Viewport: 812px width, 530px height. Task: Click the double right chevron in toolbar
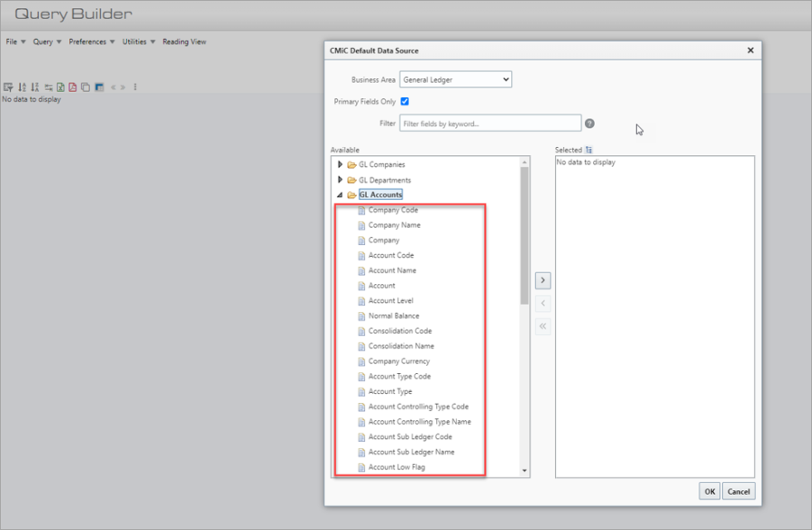123,87
